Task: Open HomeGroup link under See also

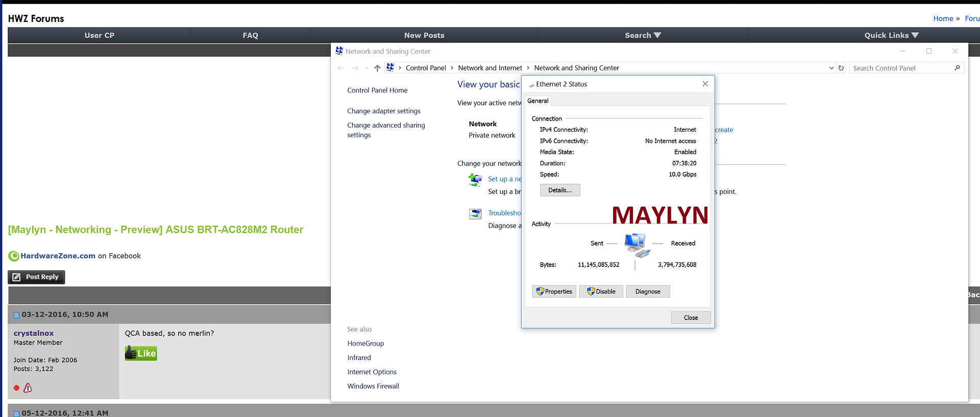Action: click(365, 344)
